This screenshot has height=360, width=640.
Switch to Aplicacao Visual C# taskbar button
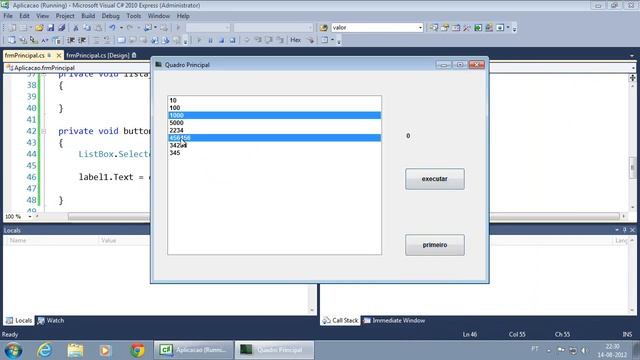tap(194, 350)
